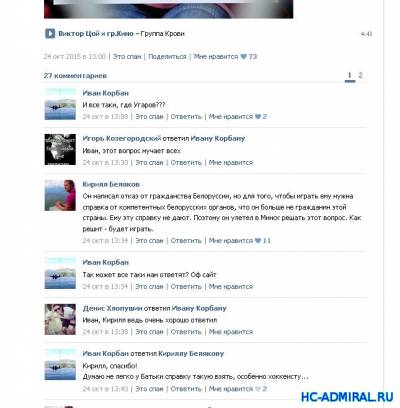Open Игорь Козегородский's avatar
Screen dimensions: 400x408
(60, 150)
